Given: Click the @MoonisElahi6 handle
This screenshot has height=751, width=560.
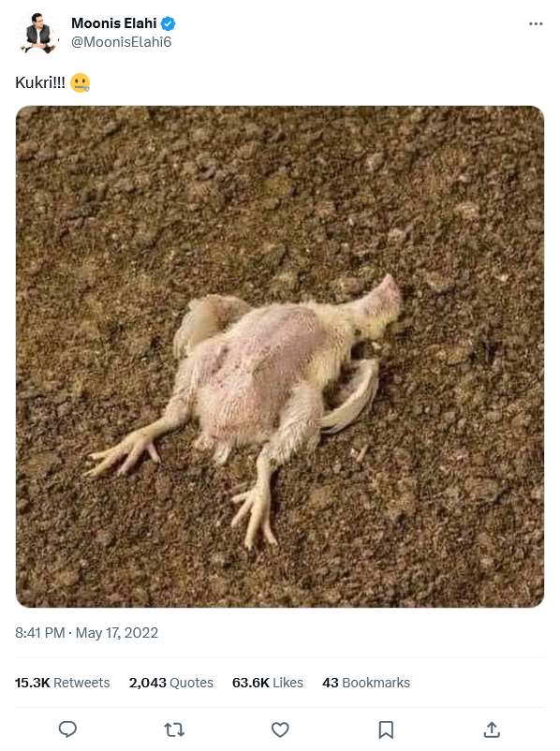Looking at the screenshot, I should (x=121, y=42).
